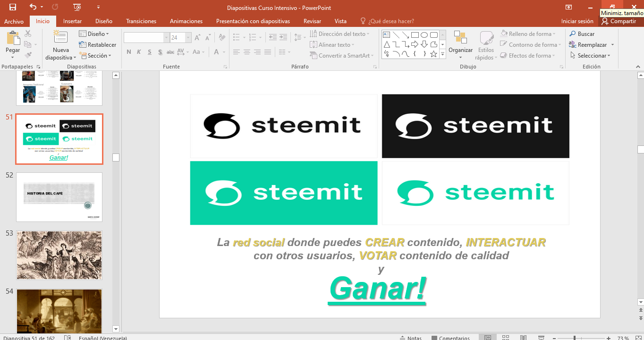Open the Transiciones tab
644x340 pixels.
point(141,21)
